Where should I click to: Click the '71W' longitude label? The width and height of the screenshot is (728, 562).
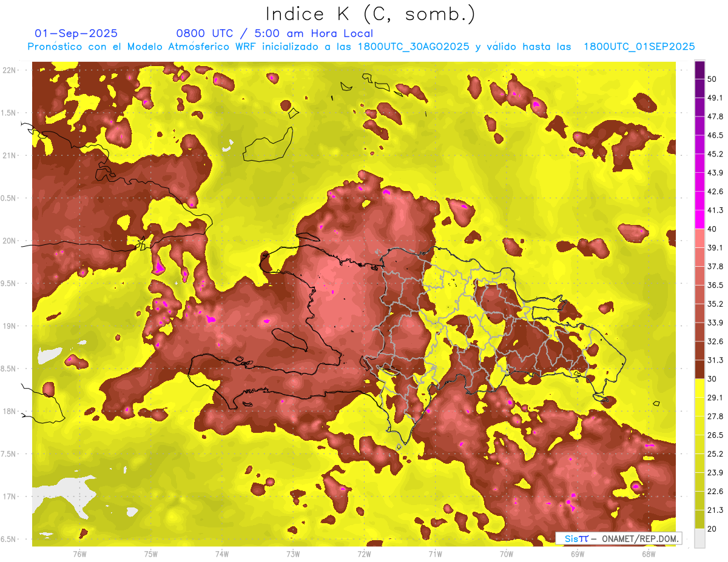pos(435,554)
